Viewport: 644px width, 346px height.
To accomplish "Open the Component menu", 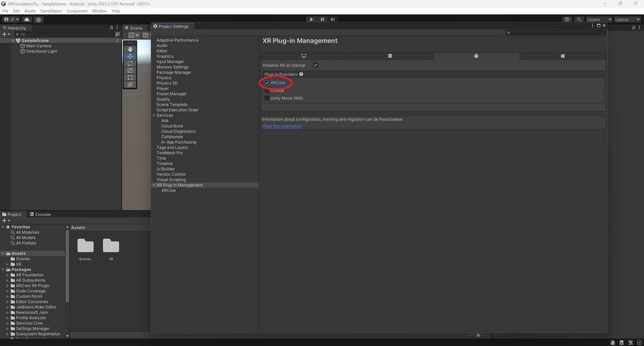I will tap(77, 11).
